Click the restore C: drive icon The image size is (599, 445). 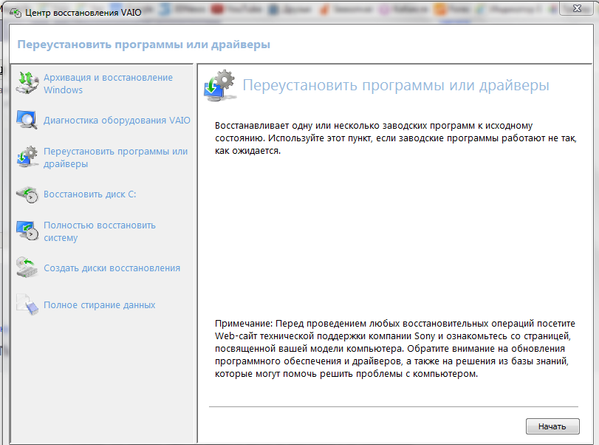(x=27, y=194)
